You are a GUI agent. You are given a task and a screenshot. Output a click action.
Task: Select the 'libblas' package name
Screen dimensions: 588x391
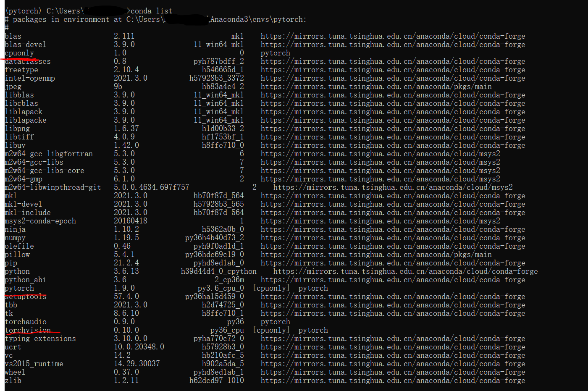19,95
